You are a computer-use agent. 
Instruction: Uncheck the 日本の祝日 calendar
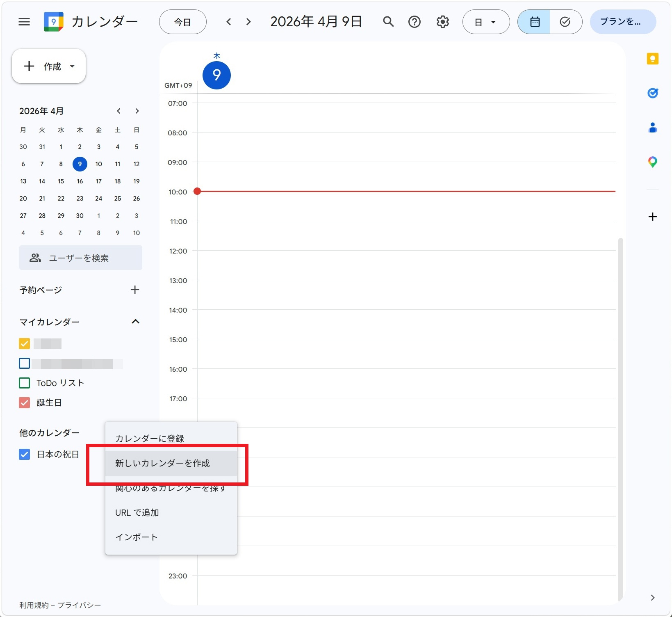25,454
